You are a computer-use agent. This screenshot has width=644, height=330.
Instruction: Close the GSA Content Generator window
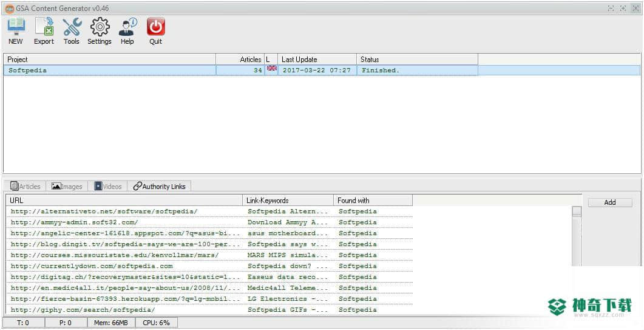635,9
